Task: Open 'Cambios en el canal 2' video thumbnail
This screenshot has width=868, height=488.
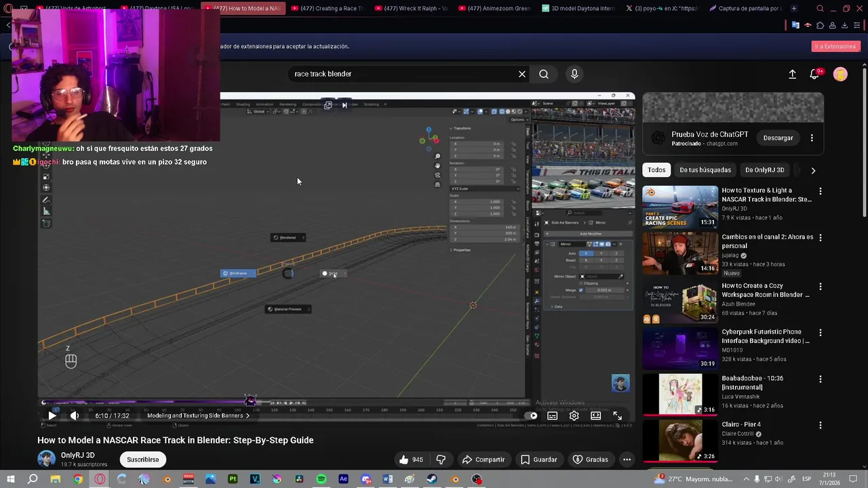Action: (680, 253)
